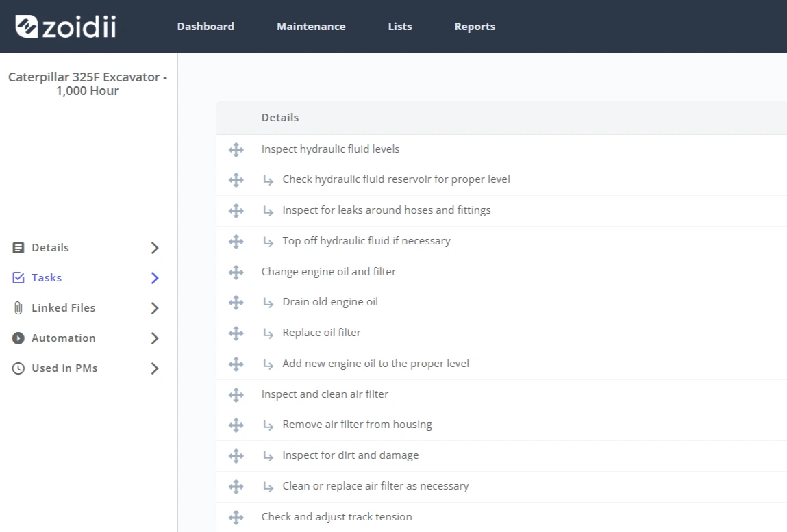Select subtask Top off hydraulic fluid if necessary
This screenshot has width=787, height=532.
(366, 241)
